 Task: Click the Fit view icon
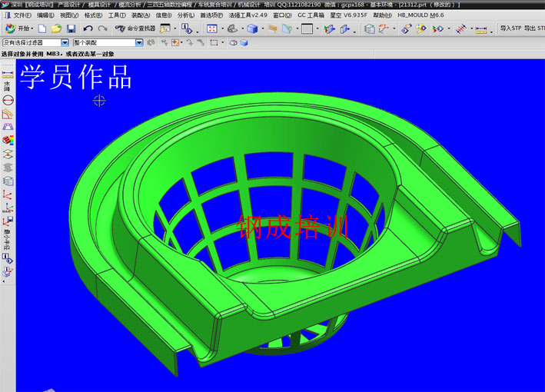[x=212, y=28]
